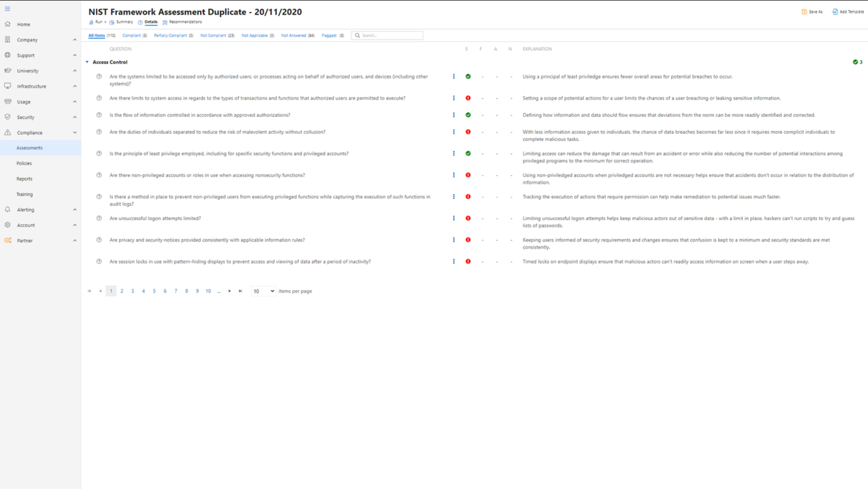Click the Infrastructure monitor icon
The width and height of the screenshot is (868, 489).
8,86
